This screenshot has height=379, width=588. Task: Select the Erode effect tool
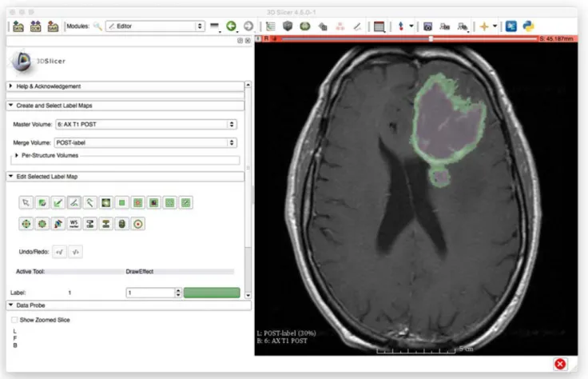pos(26,224)
